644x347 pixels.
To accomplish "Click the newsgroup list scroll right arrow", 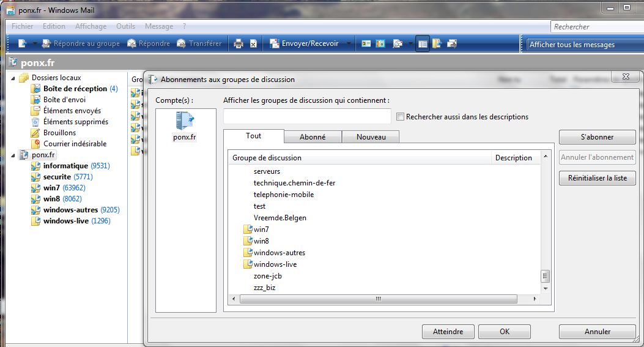I will [535, 299].
